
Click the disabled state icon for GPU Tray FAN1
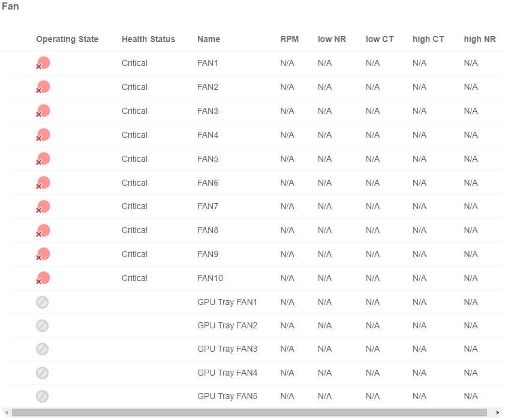coord(42,302)
